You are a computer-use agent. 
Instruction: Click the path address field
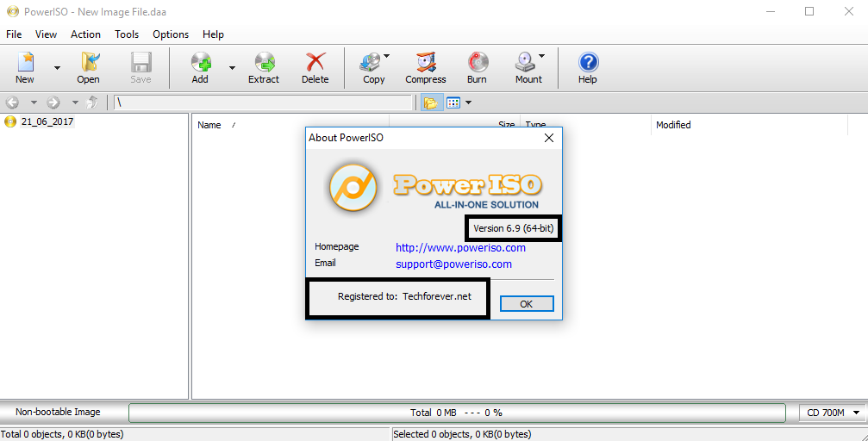click(x=264, y=102)
